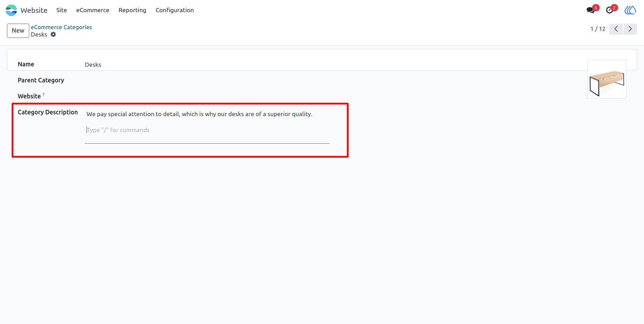Open the activities clock icon
This screenshot has width=644, height=324.
pyautogui.click(x=610, y=10)
